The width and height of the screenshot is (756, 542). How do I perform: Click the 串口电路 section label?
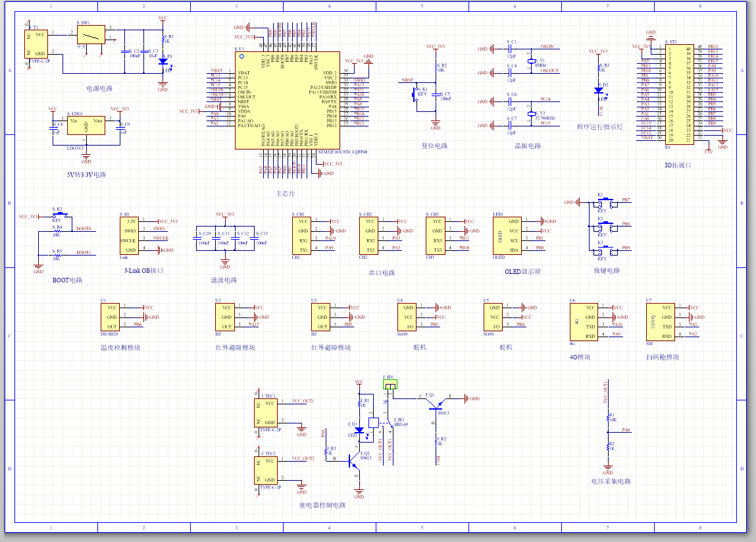[x=382, y=273]
